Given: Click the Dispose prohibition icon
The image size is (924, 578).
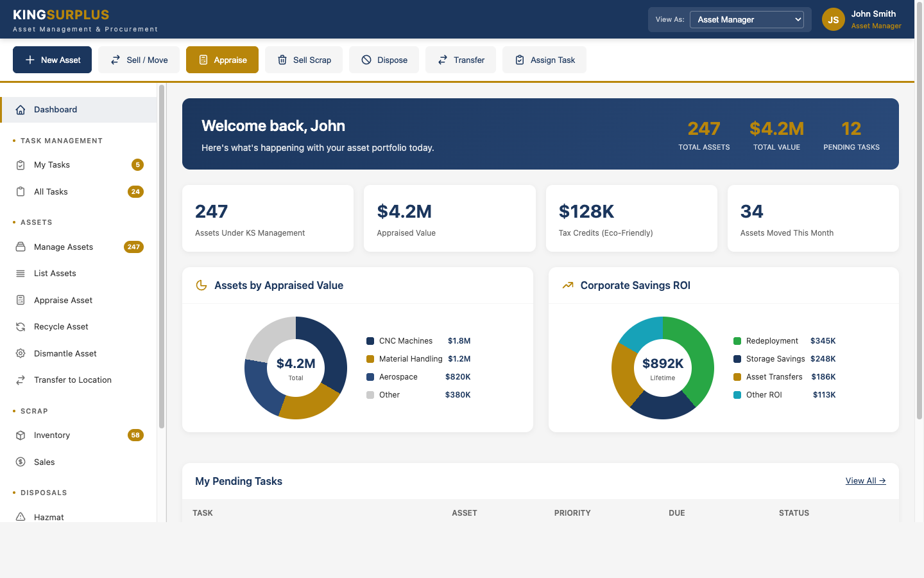Looking at the screenshot, I should (366, 60).
